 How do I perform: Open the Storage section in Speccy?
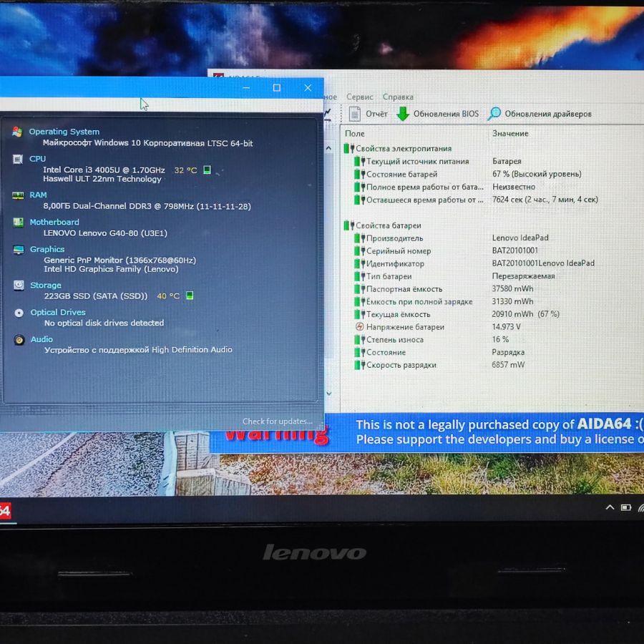click(x=45, y=286)
